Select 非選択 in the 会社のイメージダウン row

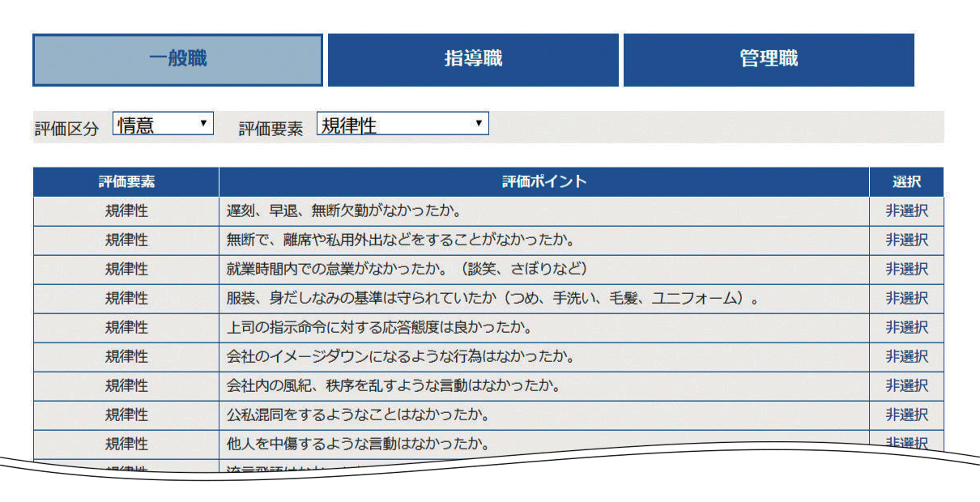click(x=906, y=357)
